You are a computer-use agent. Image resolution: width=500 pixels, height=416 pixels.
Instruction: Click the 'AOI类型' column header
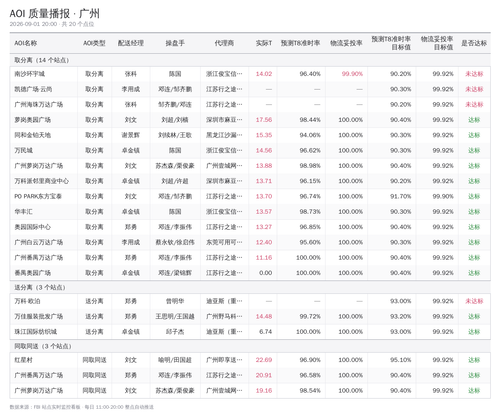[94, 43]
